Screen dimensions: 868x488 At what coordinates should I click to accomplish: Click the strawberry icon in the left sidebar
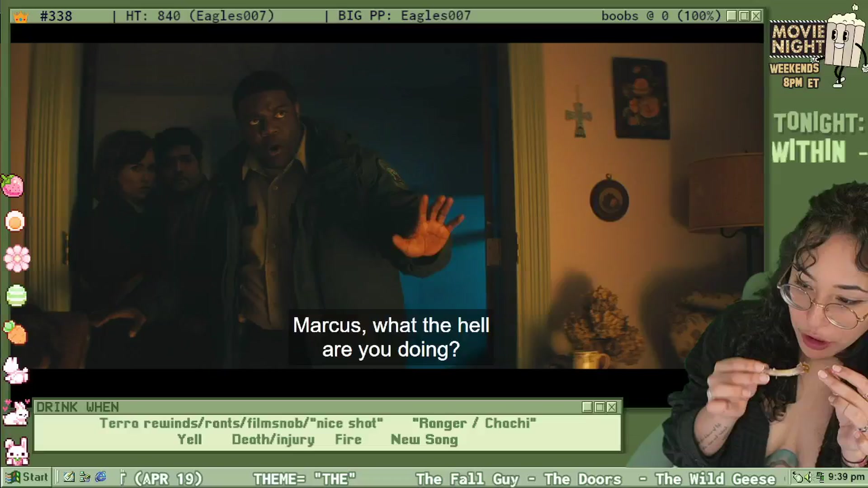tap(13, 186)
